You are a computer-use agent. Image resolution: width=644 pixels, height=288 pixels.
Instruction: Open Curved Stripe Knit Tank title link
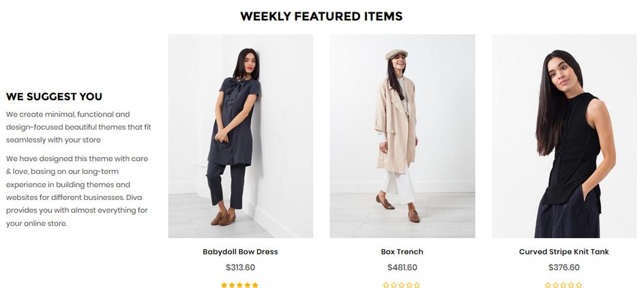coord(563,252)
